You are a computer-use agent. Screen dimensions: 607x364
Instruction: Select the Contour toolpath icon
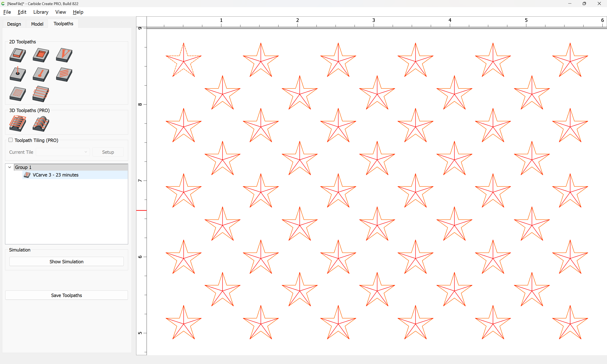pos(18,55)
